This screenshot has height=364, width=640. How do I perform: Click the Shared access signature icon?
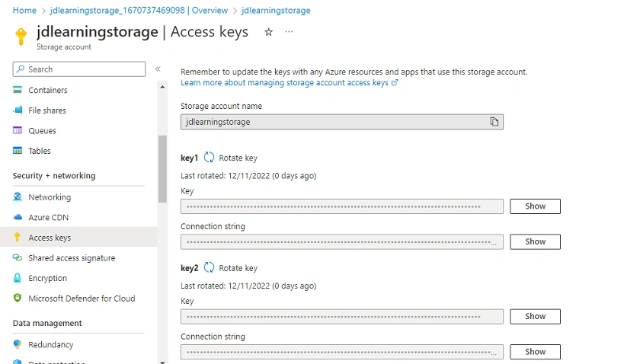[x=18, y=257]
